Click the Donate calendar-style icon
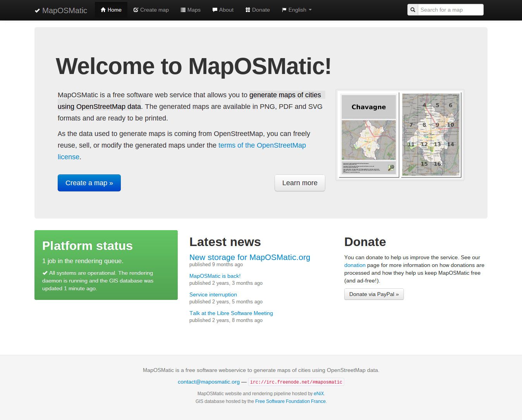522x420 pixels. [247, 9]
